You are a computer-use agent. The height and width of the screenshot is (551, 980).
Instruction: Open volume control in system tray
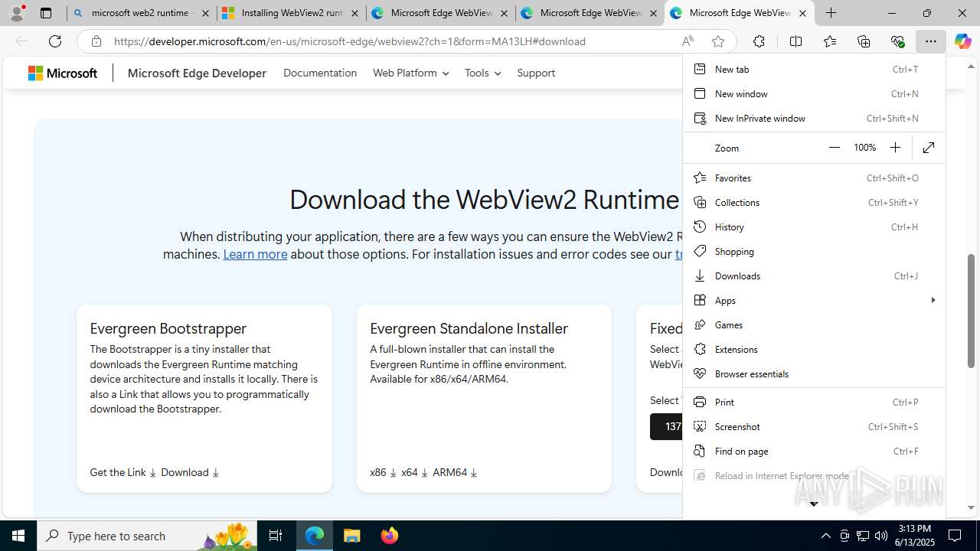(880, 536)
